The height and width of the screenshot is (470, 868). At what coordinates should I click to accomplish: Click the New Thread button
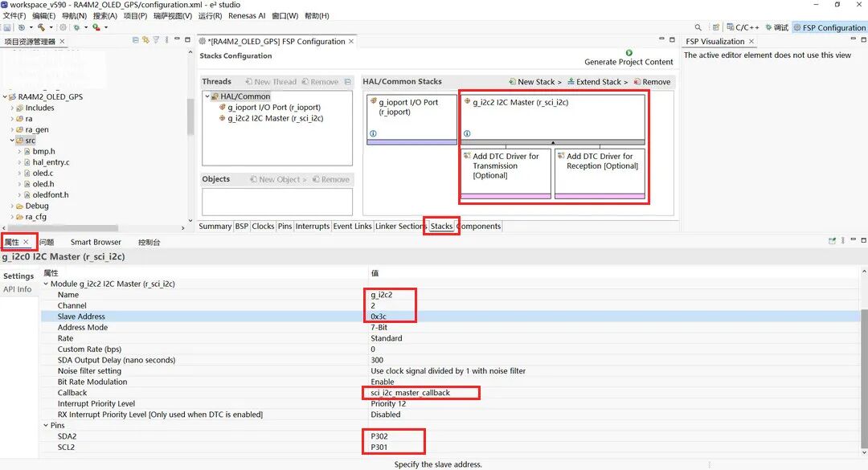pyautogui.click(x=272, y=82)
